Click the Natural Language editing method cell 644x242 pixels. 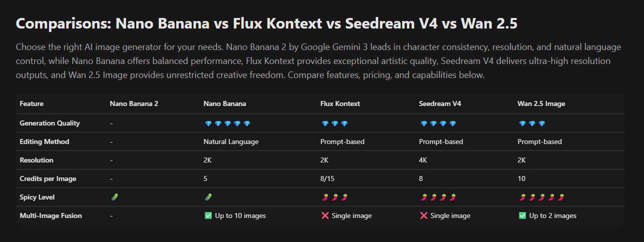coord(231,141)
